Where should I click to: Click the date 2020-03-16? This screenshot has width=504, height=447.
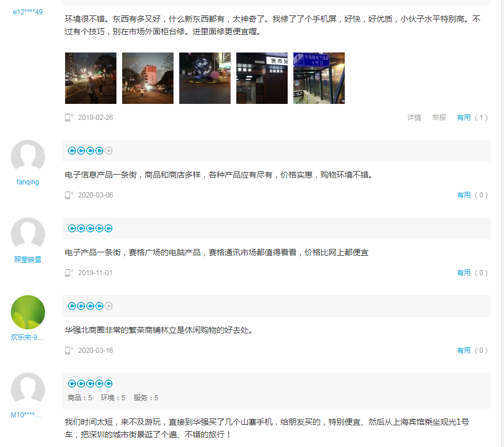(95, 351)
